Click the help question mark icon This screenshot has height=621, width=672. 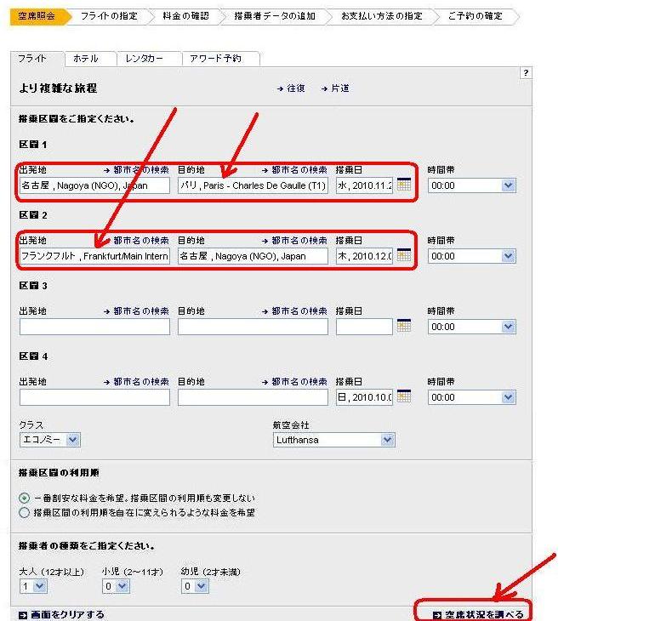click(526, 73)
